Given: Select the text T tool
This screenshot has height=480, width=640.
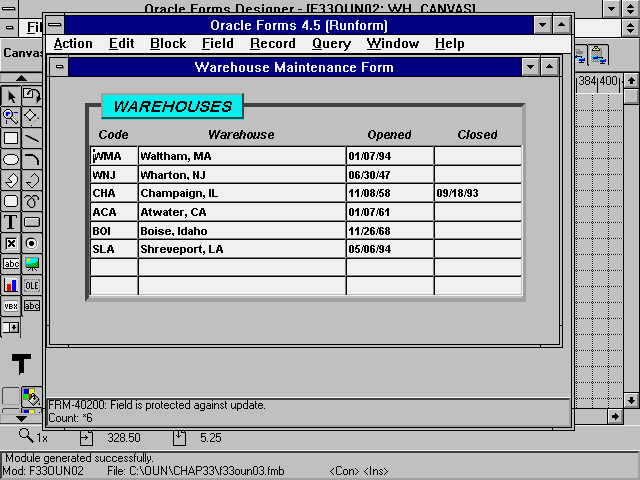Looking at the screenshot, I should click(11, 221).
